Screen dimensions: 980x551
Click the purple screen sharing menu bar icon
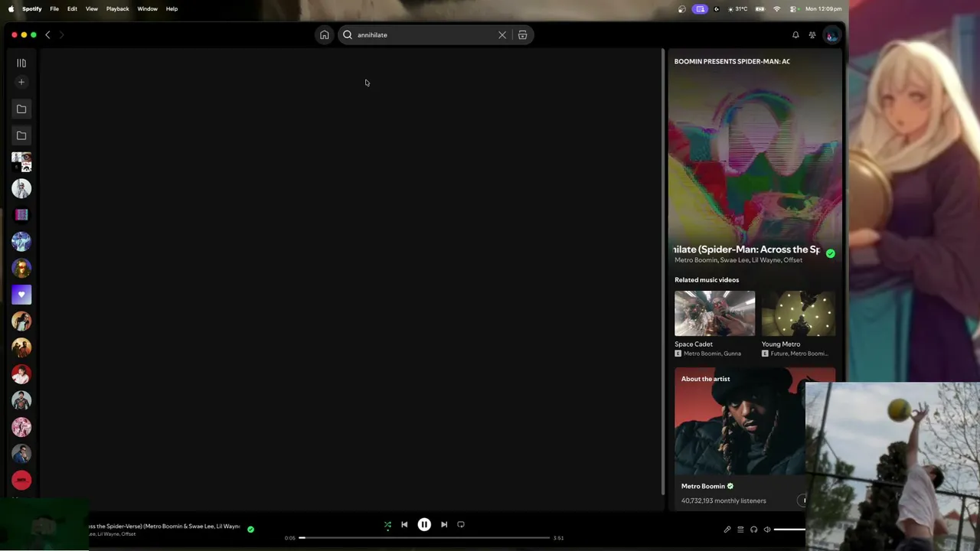pos(700,8)
